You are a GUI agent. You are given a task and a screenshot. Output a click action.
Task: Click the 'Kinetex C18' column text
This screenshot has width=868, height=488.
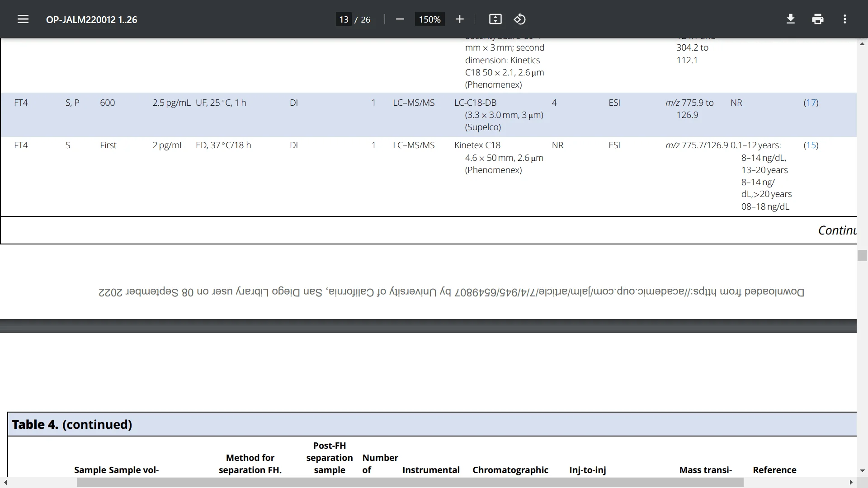click(477, 145)
